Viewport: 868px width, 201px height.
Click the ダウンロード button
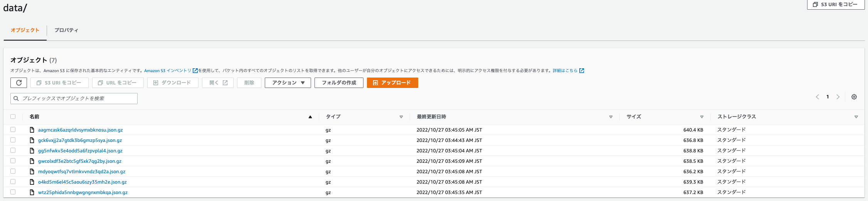[x=173, y=83]
